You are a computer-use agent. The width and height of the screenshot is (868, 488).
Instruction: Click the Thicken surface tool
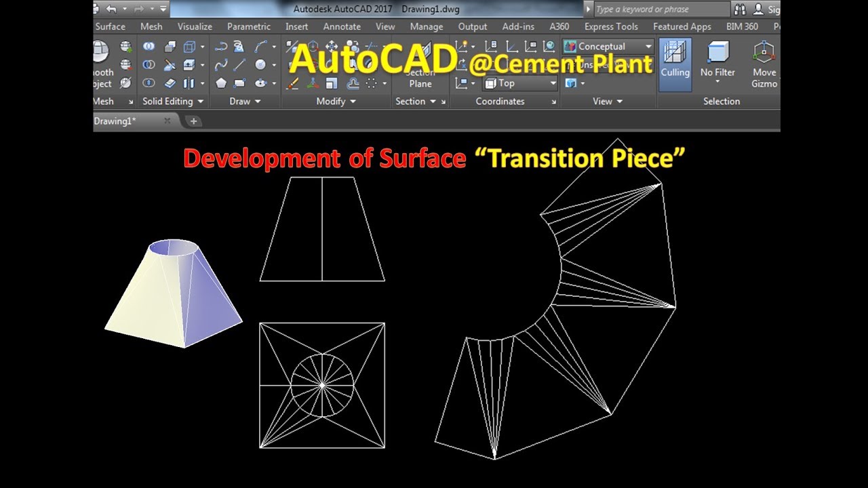click(170, 83)
